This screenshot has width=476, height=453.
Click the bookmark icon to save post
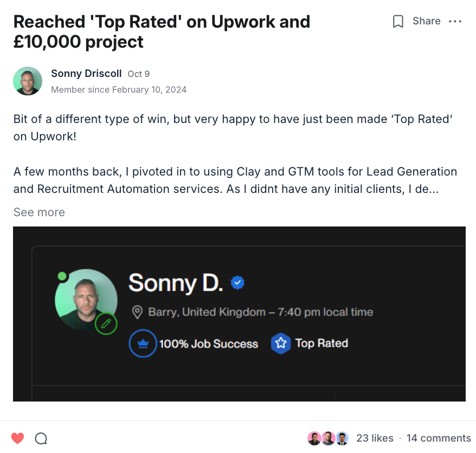[x=398, y=22]
